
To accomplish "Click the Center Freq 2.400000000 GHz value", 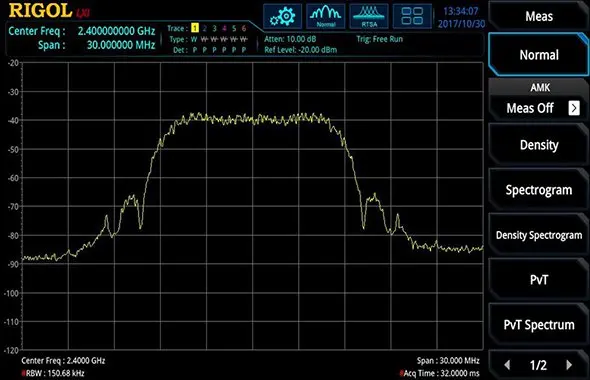I will (116, 31).
